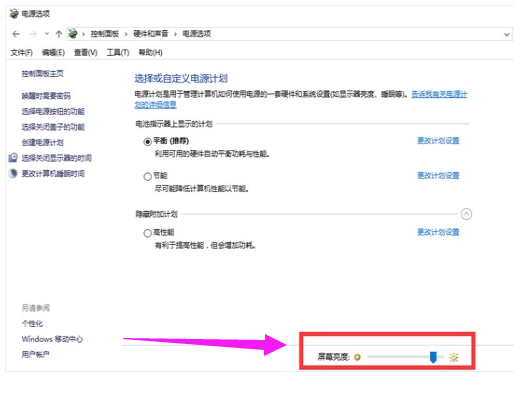Select the 高性能 power plan
The width and height of the screenshot is (514, 396).
click(147, 233)
